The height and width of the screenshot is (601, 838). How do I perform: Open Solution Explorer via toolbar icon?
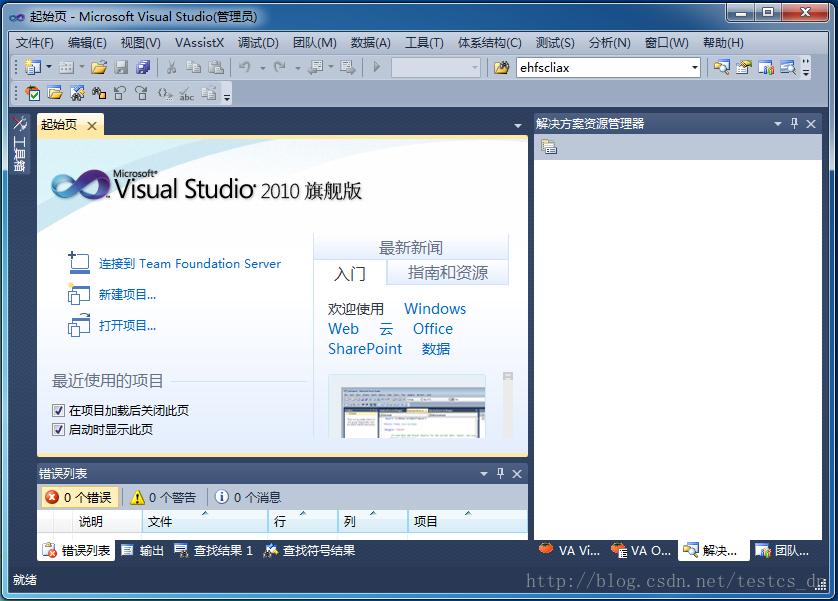coord(721,68)
